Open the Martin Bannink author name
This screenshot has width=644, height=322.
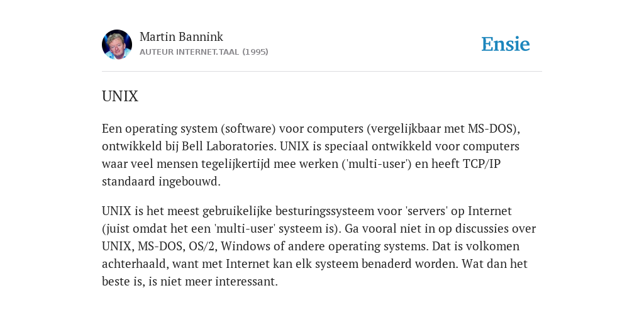pyautogui.click(x=181, y=36)
